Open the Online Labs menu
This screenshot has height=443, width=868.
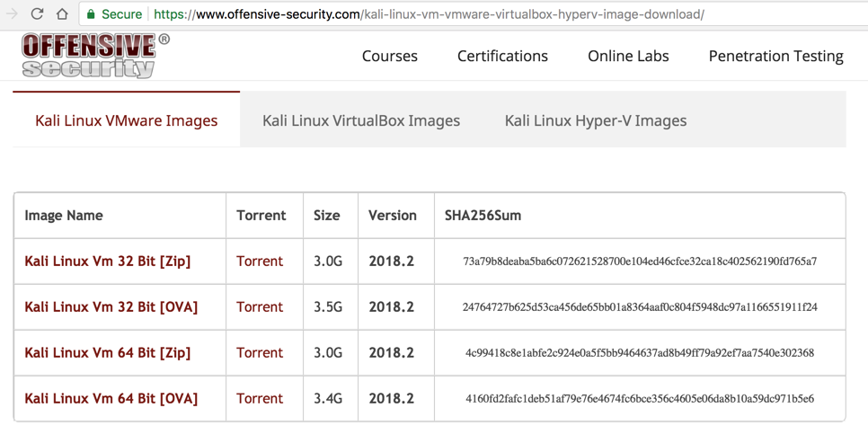tap(628, 56)
